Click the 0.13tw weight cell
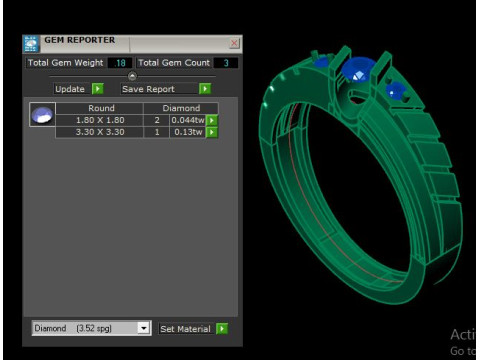Image resolution: width=480 pixels, height=360 pixels. coord(188,132)
